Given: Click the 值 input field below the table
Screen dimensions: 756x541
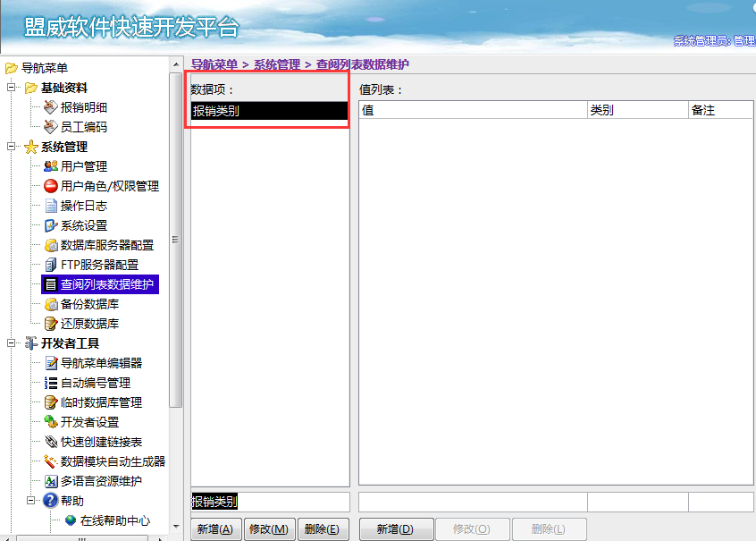Looking at the screenshot, I should point(473,502).
